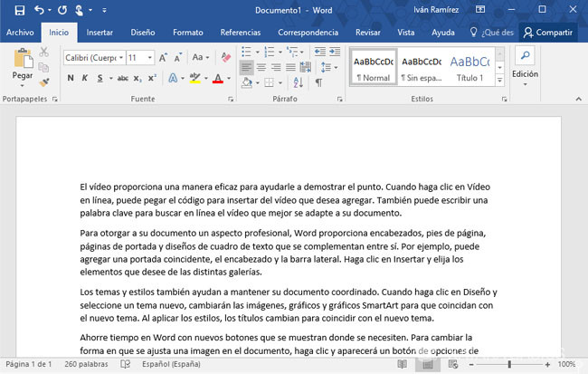Apply the Sin espaciado style
This screenshot has width=588, height=374.
[x=422, y=68]
